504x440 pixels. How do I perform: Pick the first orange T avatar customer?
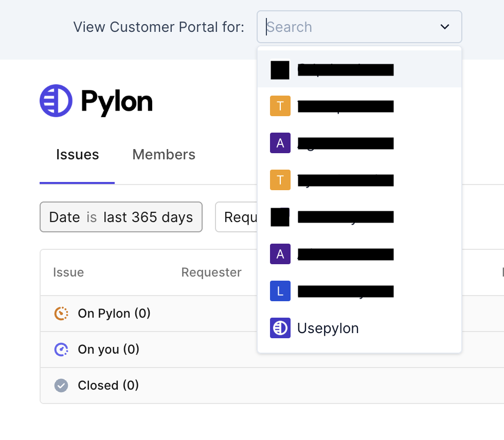(x=332, y=106)
